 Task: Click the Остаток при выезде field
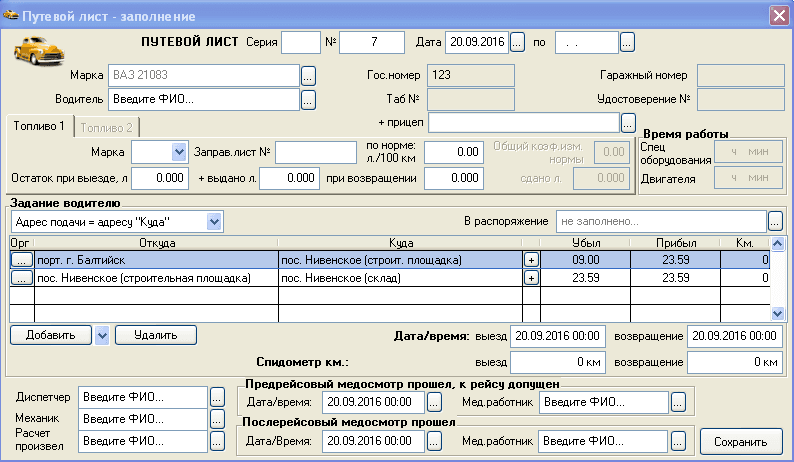point(160,178)
